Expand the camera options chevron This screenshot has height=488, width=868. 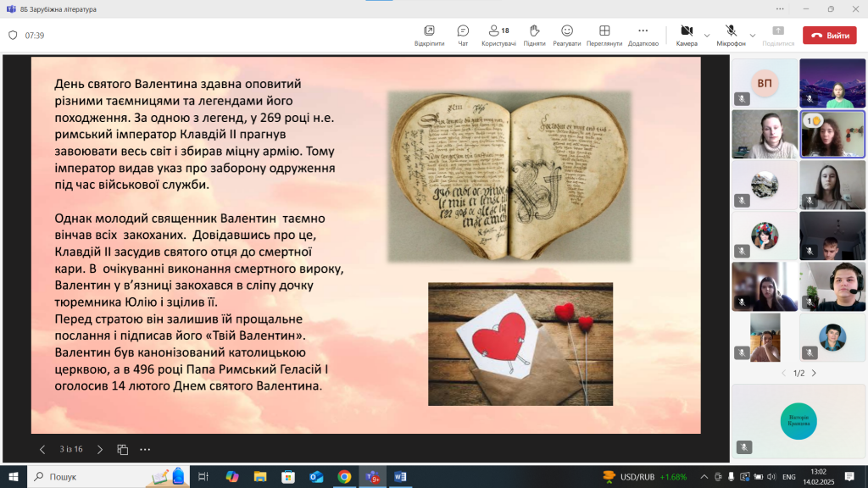[x=707, y=35]
